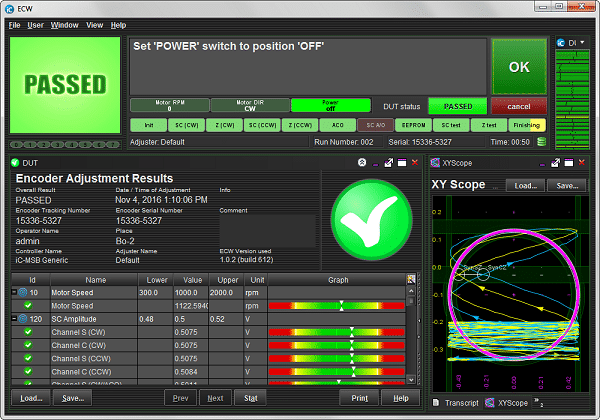Click the database icon beside Time
Viewport: 600px width, 420px height.
click(541, 143)
